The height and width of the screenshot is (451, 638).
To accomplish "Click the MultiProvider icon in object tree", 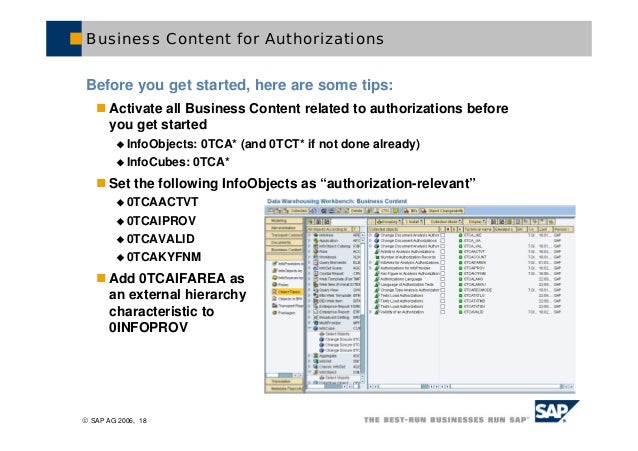I will pos(316,323).
